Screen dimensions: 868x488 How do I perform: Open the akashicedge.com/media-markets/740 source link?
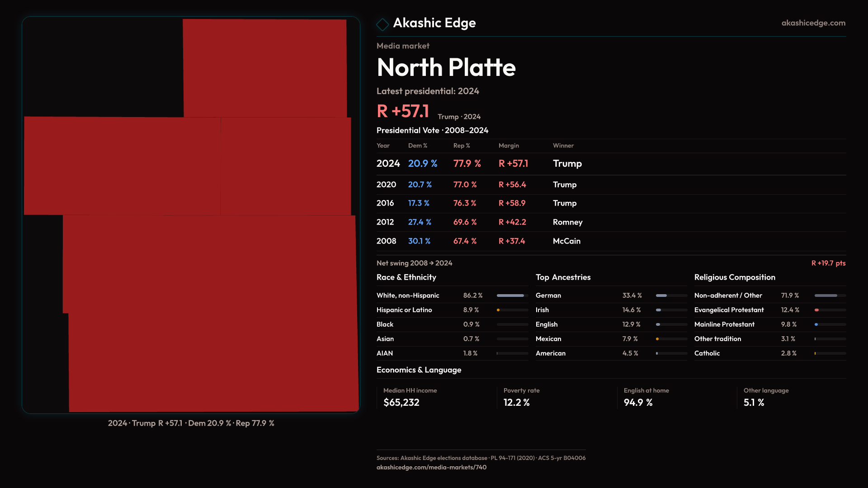tap(431, 467)
